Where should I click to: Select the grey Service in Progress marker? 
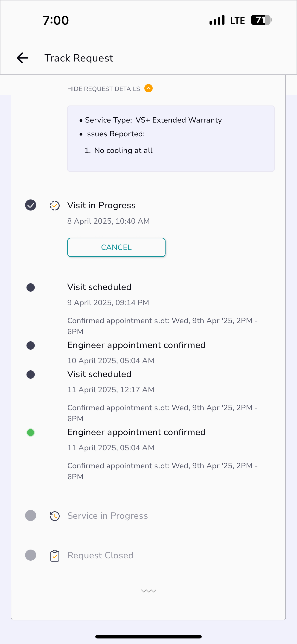tap(30, 515)
